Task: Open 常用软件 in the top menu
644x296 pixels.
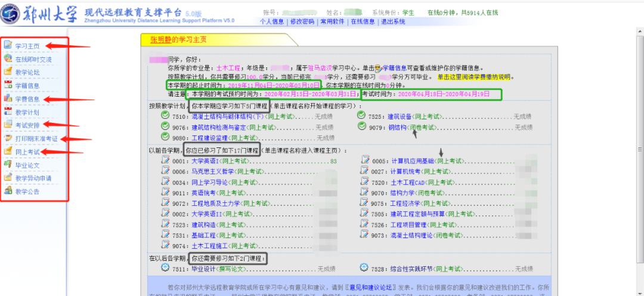Action: pos(332,21)
